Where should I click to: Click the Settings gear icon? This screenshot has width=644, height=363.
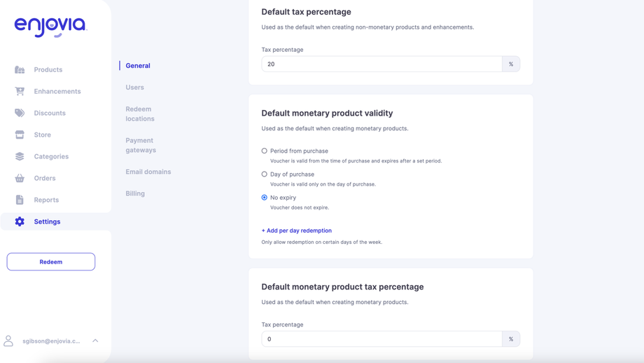20,221
